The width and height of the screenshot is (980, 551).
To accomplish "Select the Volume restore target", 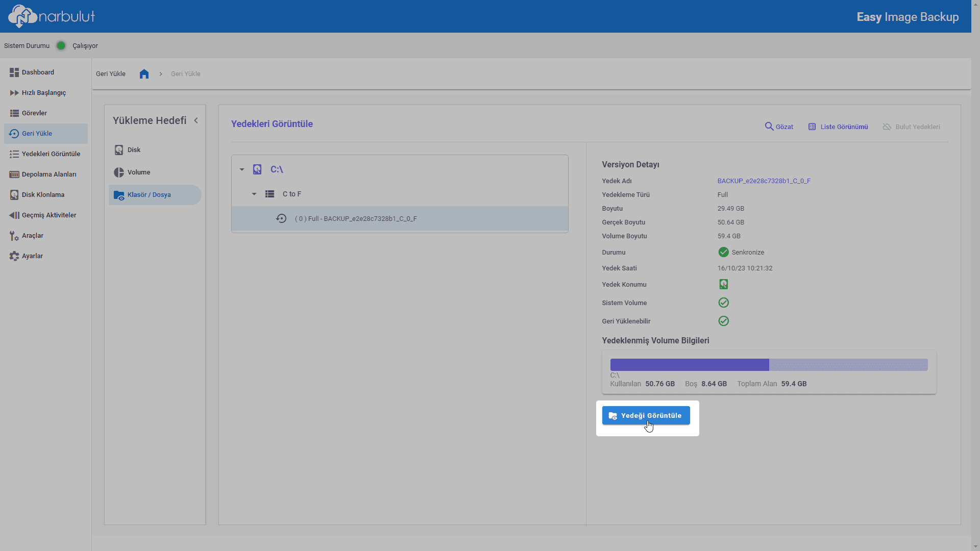I will coord(138,172).
